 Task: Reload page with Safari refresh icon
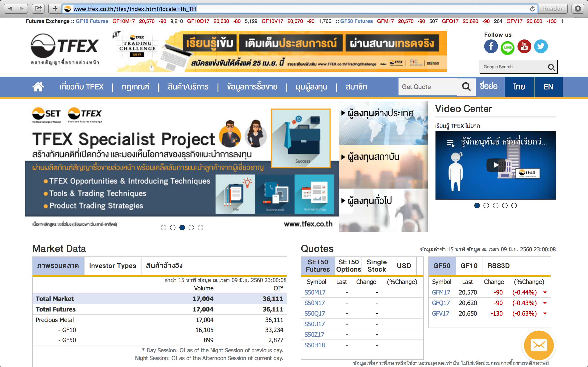[x=532, y=9]
